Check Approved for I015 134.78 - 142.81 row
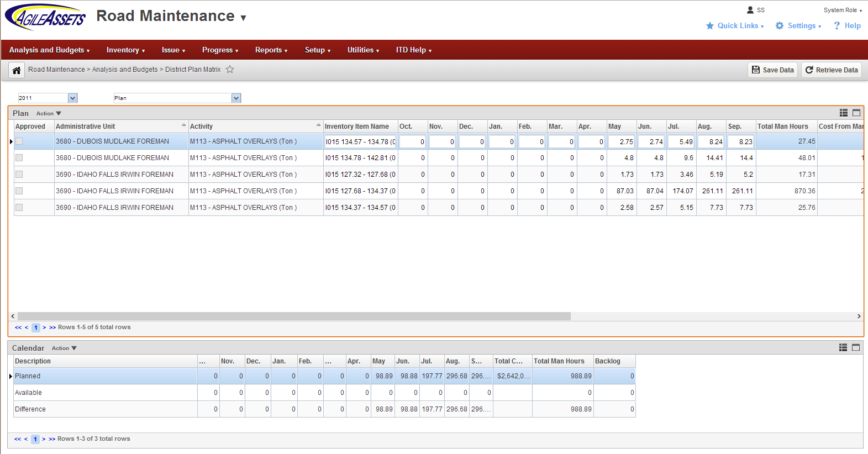868x454 pixels. coord(19,158)
